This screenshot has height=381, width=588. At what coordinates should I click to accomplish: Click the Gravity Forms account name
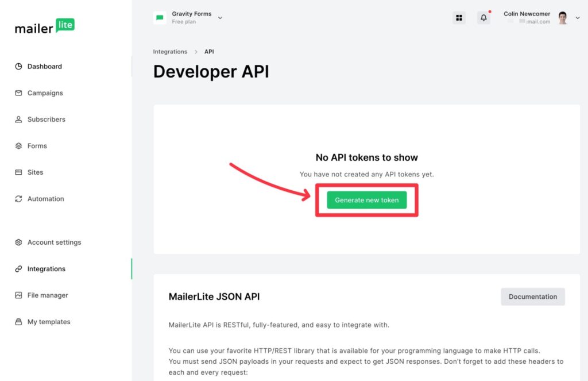[192, 14]
